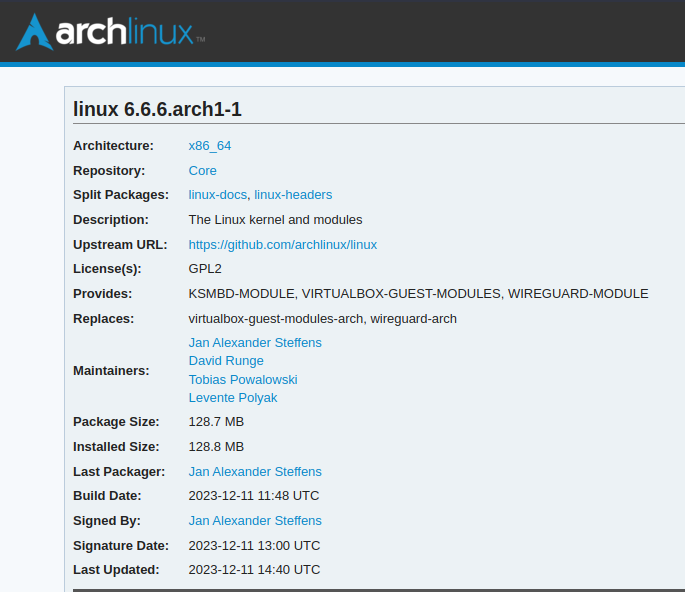Click the Last Packager: label

[119, 471]
